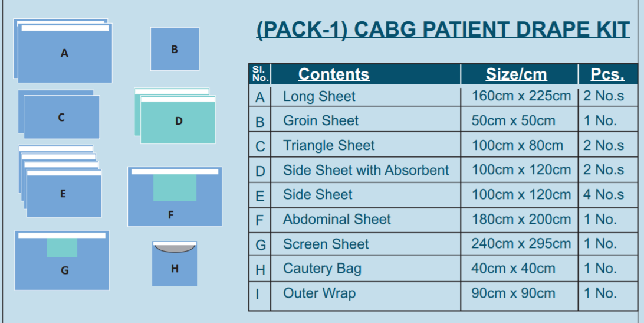Click the Triangle Sheet diagram labeled C

click(61, 118)
